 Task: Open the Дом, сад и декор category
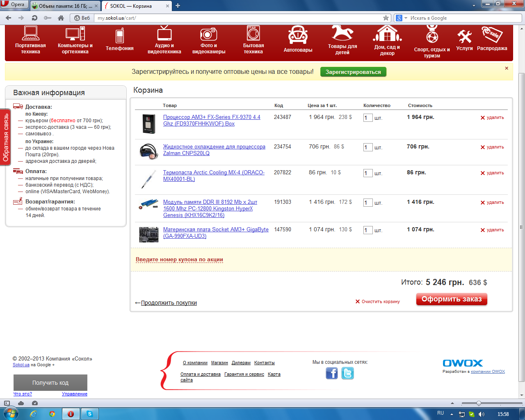click(x=387, y=40)
